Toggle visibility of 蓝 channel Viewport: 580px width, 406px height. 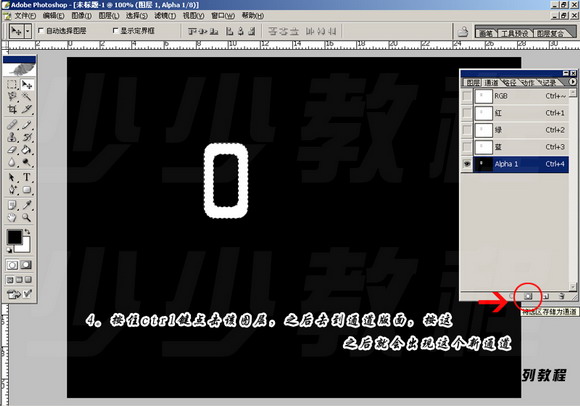[x=467, y=147]
